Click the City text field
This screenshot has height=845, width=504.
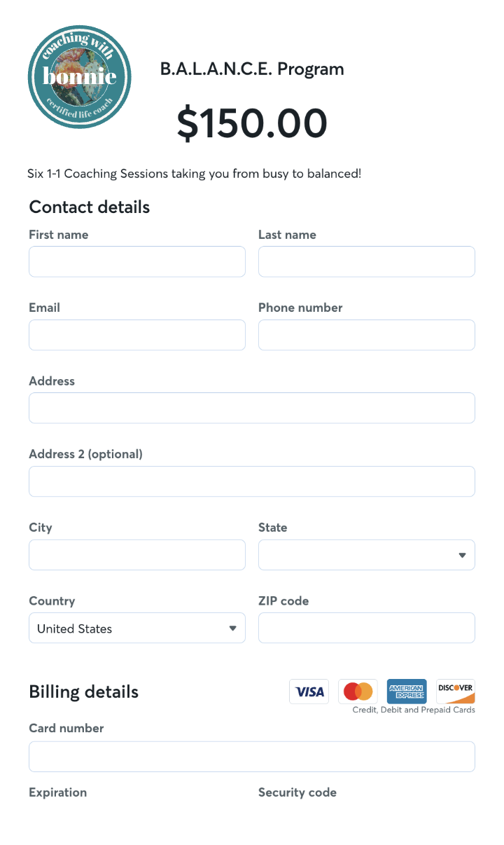tap(136, 555)
